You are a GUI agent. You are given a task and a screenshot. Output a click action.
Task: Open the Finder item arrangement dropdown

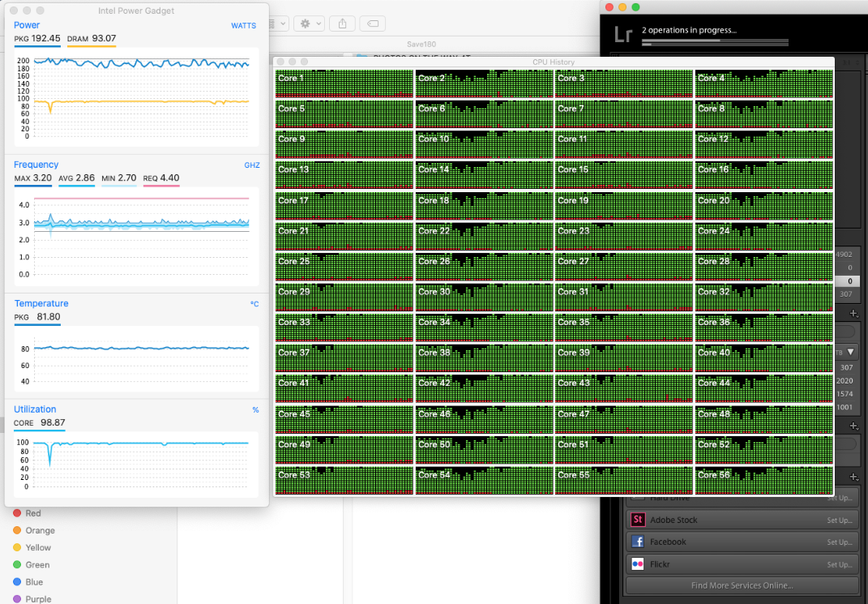(278, 24)
